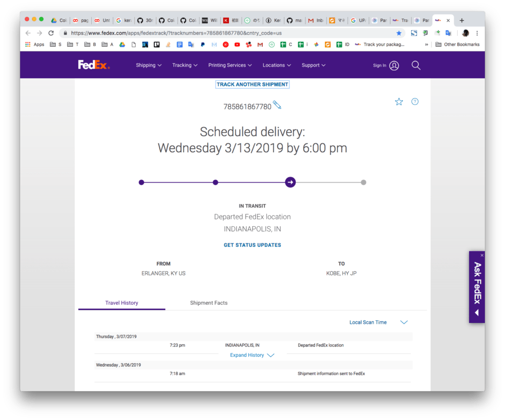Open the FedEx site search magnifier
Image resolution: width=505 pixels, height=420 pixels.
pos(416,66)
